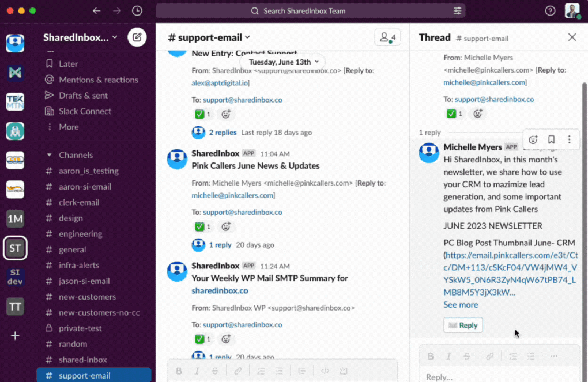Save the thread message using the bookmark icon

tap(551, 139)
